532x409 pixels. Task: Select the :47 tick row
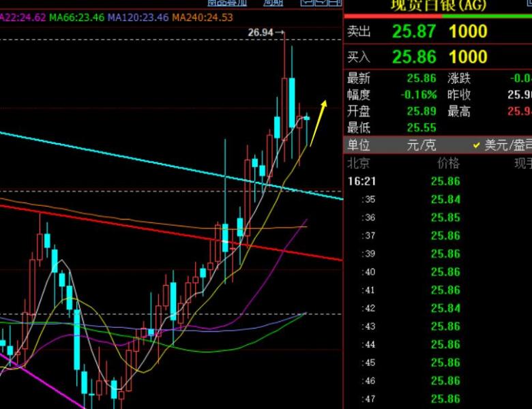(438, 399)
